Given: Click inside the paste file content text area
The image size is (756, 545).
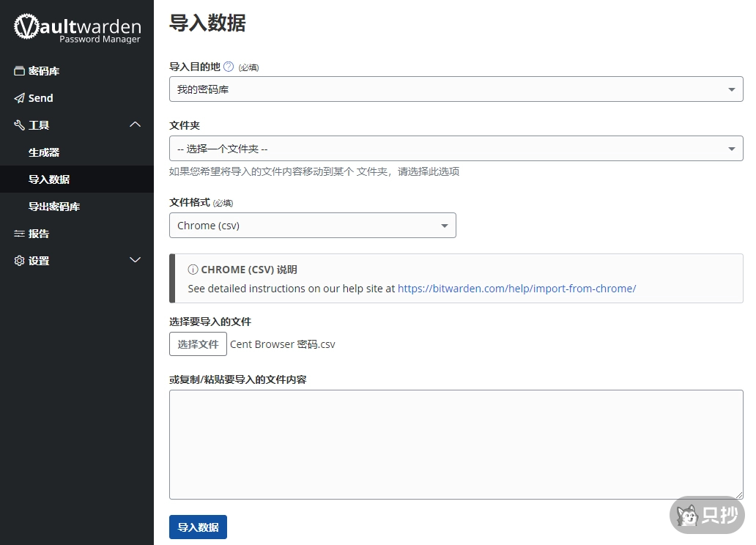Looking at the screenshot, I should [x=456, y=445].
